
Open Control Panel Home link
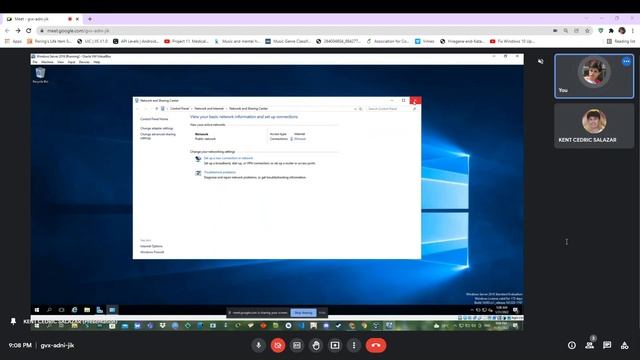point(154,119)
